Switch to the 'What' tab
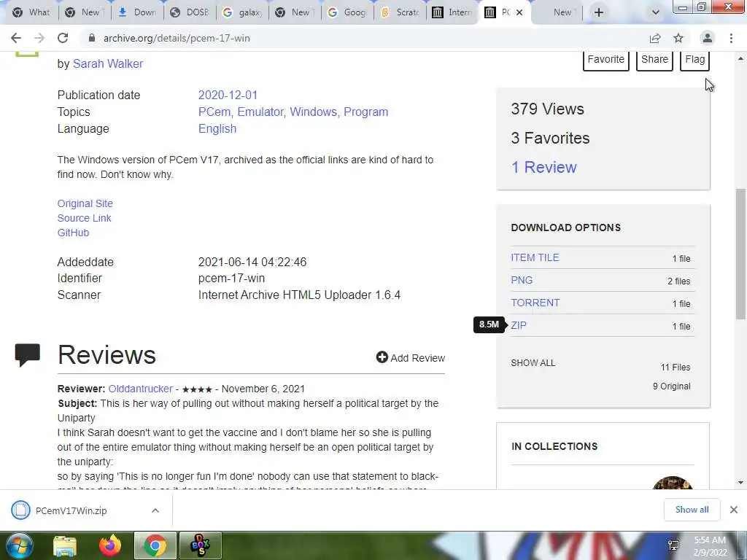This screenshot has width=747, height=560. pyautogui.click(x=31, y=12)
